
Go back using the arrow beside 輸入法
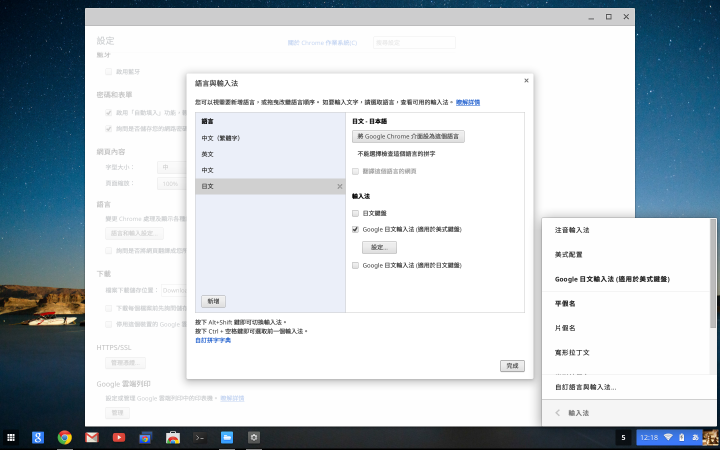tap(557, 413)
